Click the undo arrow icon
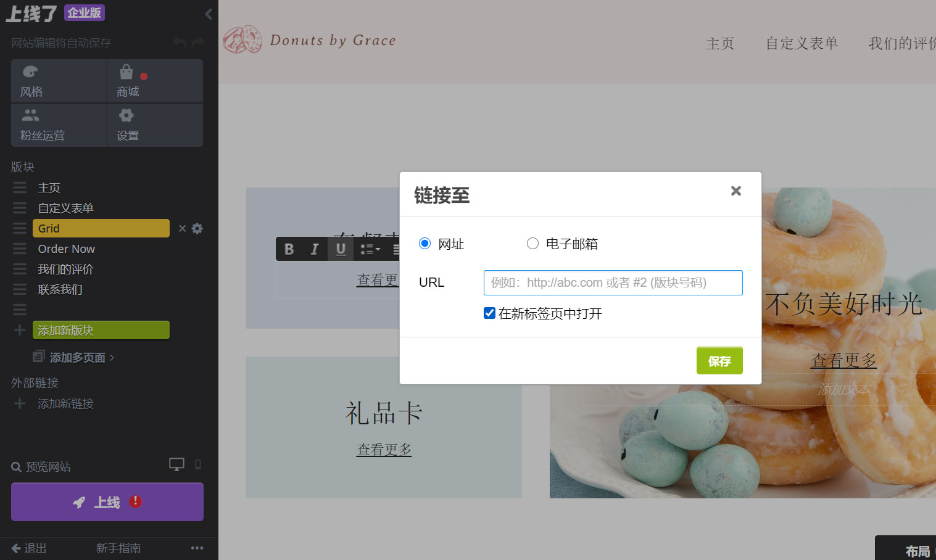Image resolution: width=936 pixels, height=560 pixels. click(x=179, y=42)
